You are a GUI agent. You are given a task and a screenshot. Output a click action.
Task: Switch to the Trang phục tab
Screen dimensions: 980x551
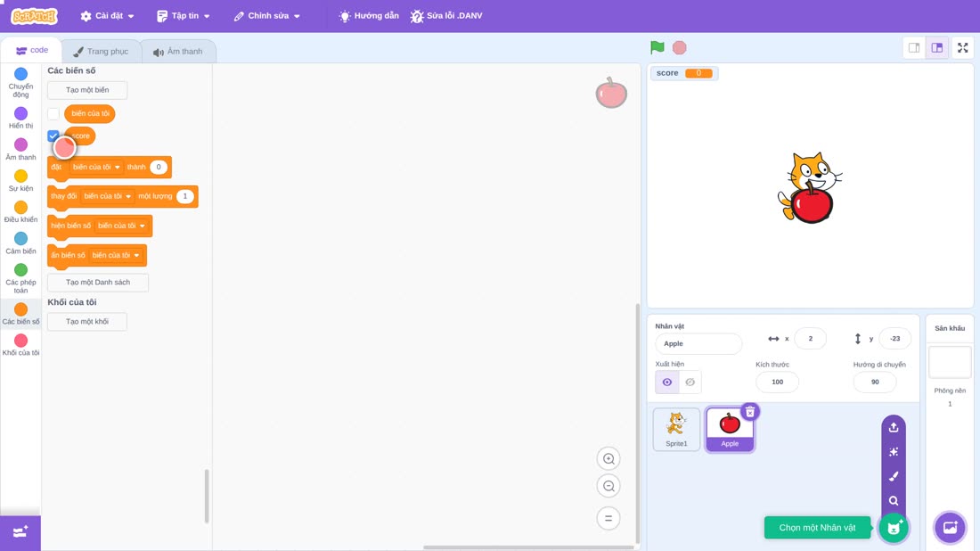point(101,52)
